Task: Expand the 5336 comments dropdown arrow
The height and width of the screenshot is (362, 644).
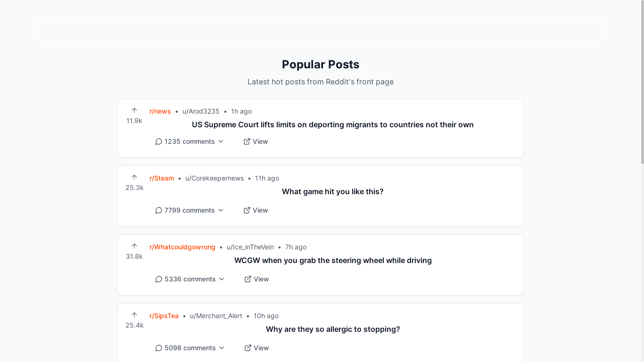Action: [222, 279]
